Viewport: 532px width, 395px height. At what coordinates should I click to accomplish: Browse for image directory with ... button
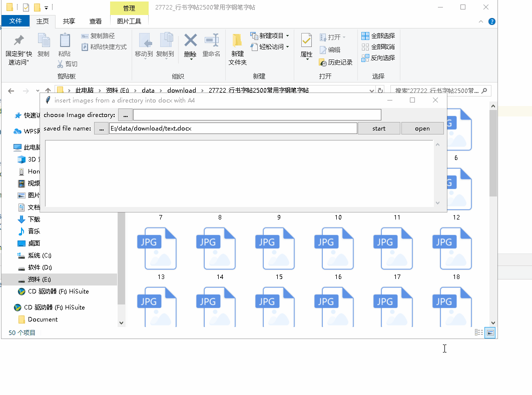[x=126, y=115]
